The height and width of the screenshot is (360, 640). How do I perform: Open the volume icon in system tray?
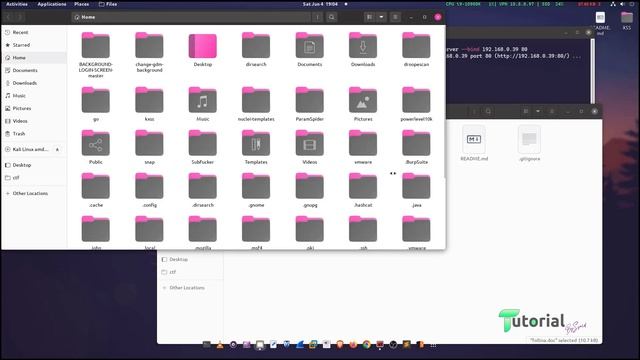(x=622, y=4)
